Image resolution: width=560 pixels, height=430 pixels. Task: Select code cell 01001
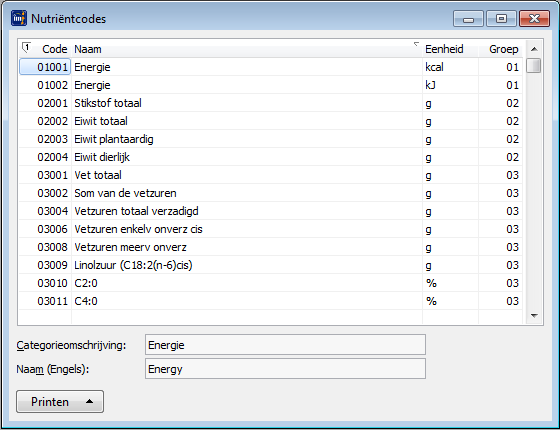(45, 67)
